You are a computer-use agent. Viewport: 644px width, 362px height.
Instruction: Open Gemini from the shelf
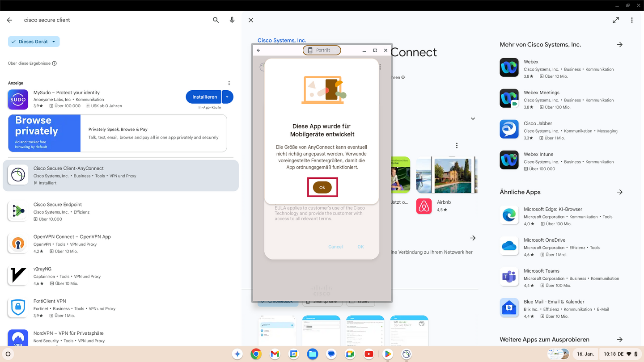point(237,354)
